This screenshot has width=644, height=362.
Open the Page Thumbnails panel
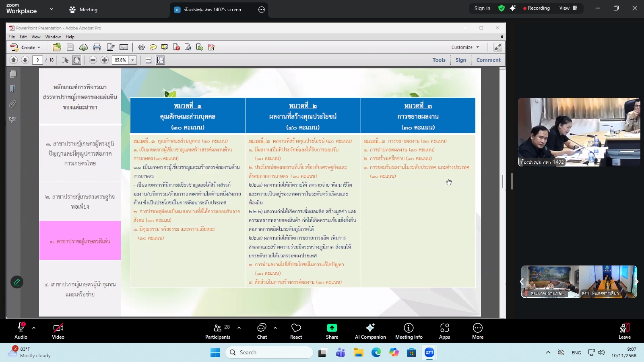[x=12, y=74]
